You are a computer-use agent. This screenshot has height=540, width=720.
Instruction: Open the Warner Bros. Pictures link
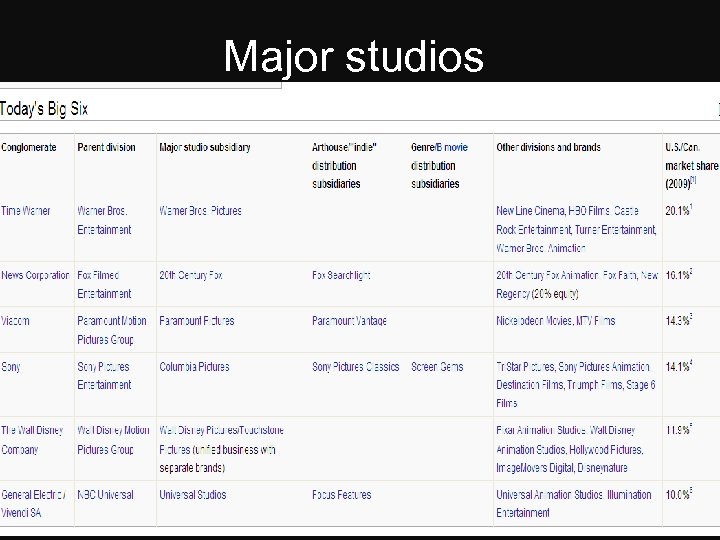pos(200,211)
